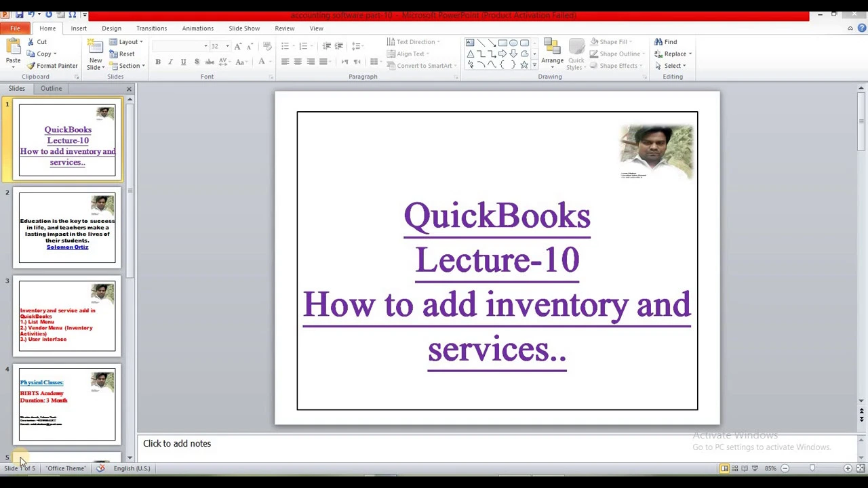The image size is (868, 488).
Task: Switch to the Insert ribbon tab
Action: pos(79,28)
